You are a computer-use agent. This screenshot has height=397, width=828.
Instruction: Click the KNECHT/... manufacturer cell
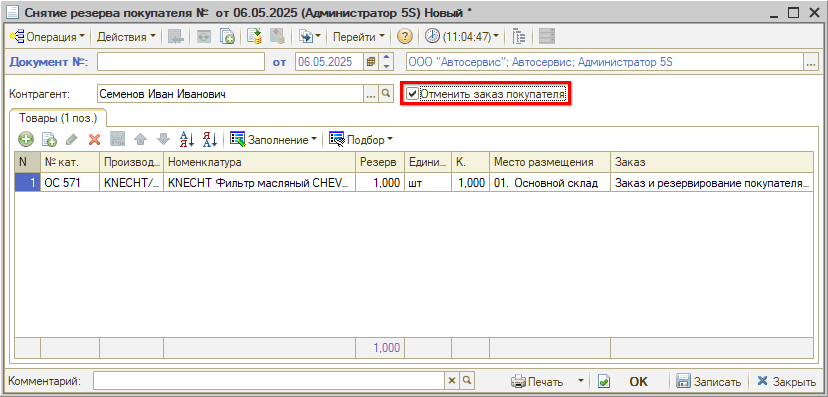(x=131, y=183)
